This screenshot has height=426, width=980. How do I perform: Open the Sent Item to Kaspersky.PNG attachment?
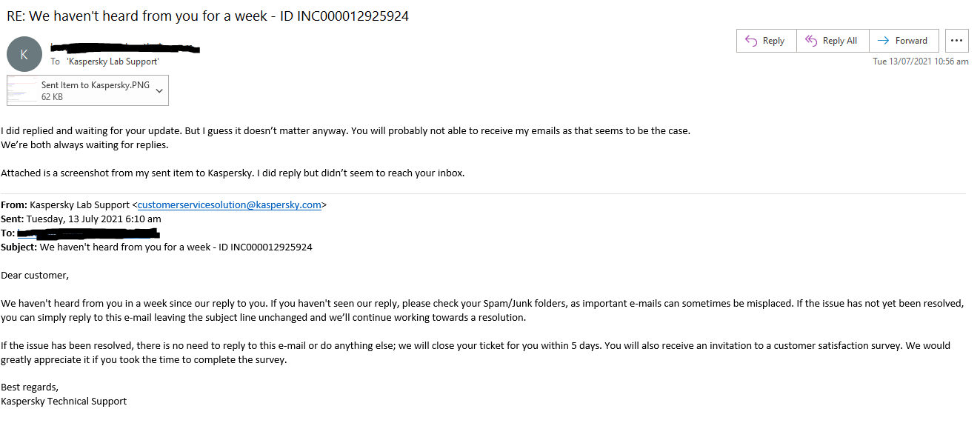tap(95, 85)
